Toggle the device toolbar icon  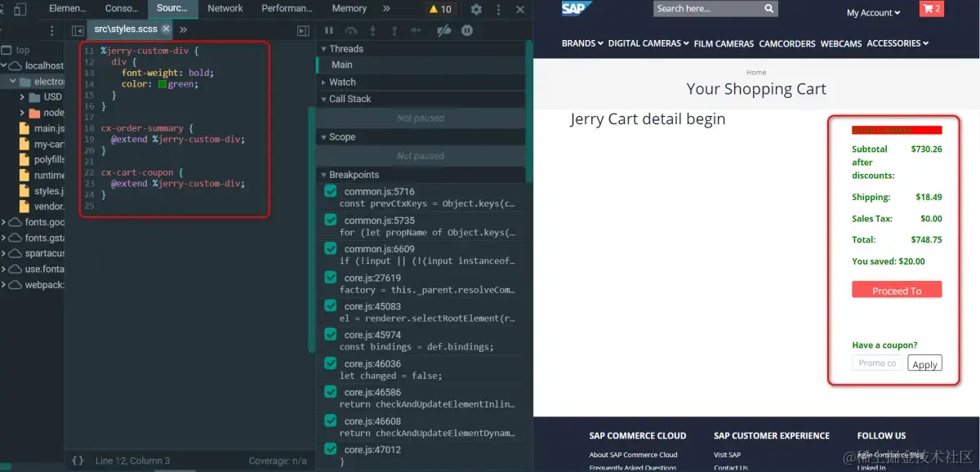[19, 9]
